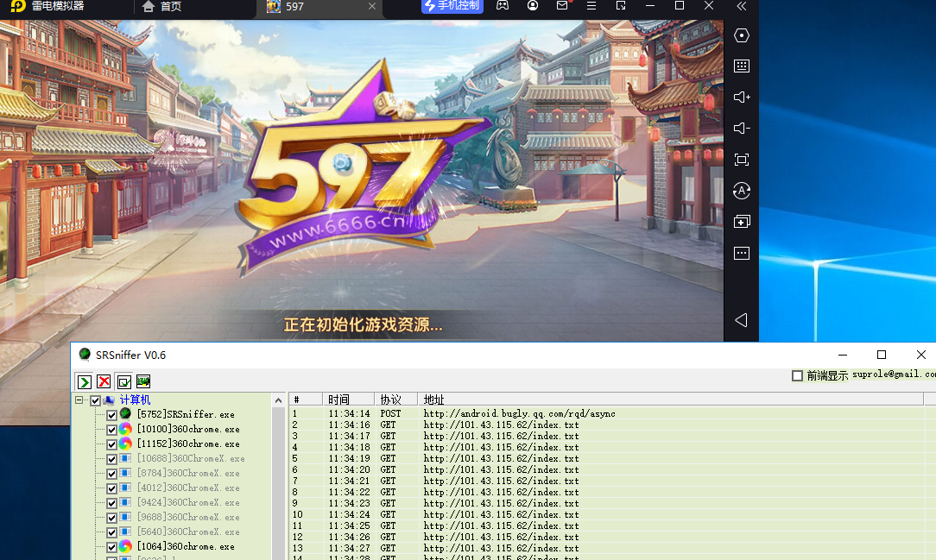The width and height of the screenshot is (936, 560).
Task: Toggle fullscreen mode in LDPlayer sidebar
Action: (741, 159)
